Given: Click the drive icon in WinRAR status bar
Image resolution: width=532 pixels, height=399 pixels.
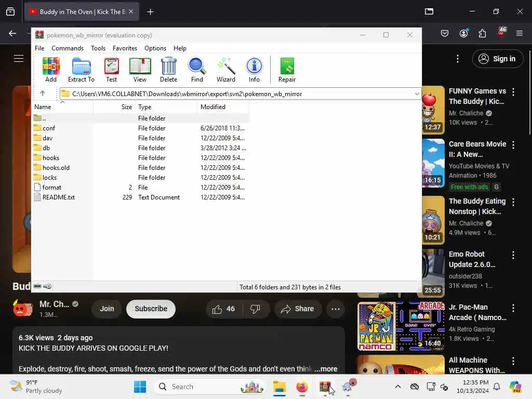Looking at the screenshot, I should (37, 286).
